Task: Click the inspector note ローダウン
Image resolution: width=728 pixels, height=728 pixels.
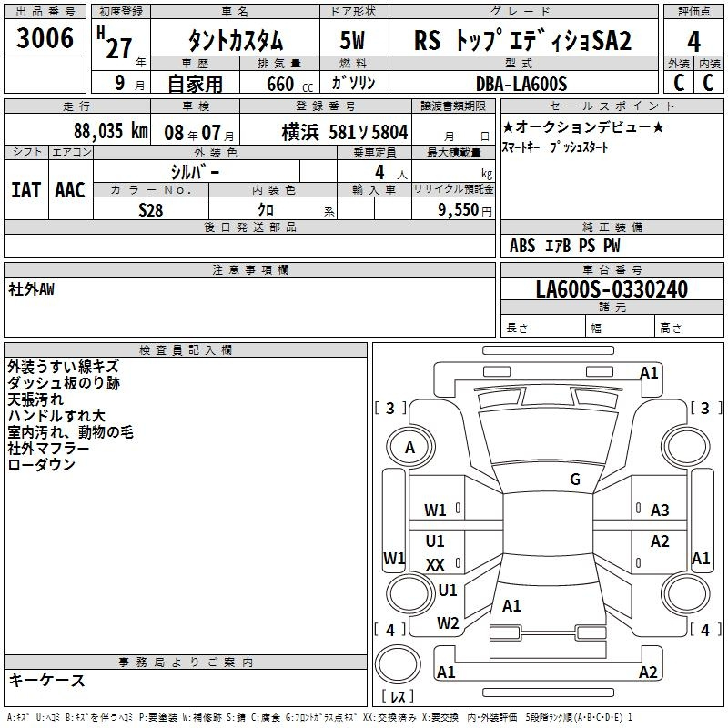Action: click(x=41, y=465)
